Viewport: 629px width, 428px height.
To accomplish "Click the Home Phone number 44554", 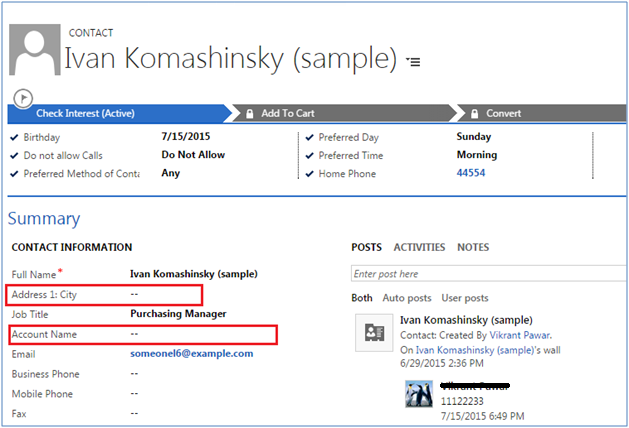I will tap(471, 173).
